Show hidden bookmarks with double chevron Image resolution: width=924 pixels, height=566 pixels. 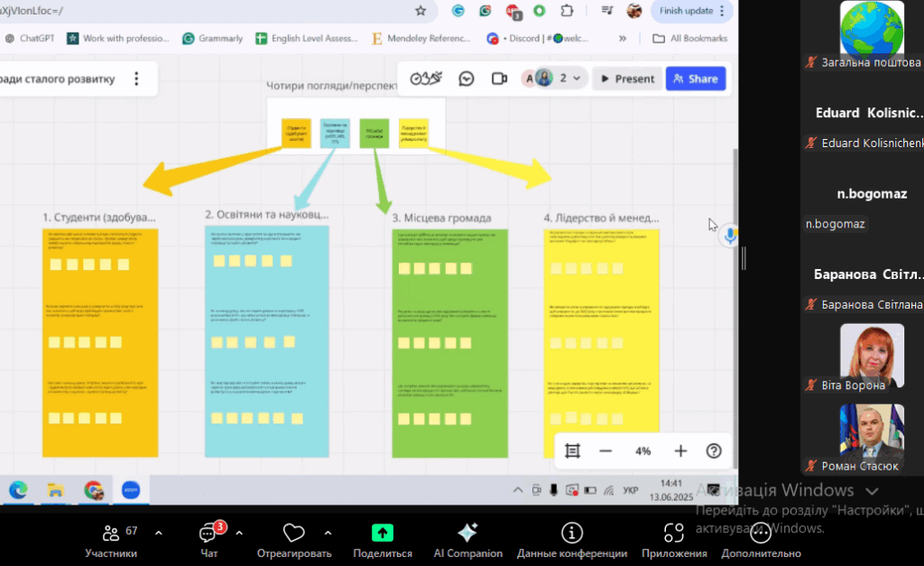[623, 38]
